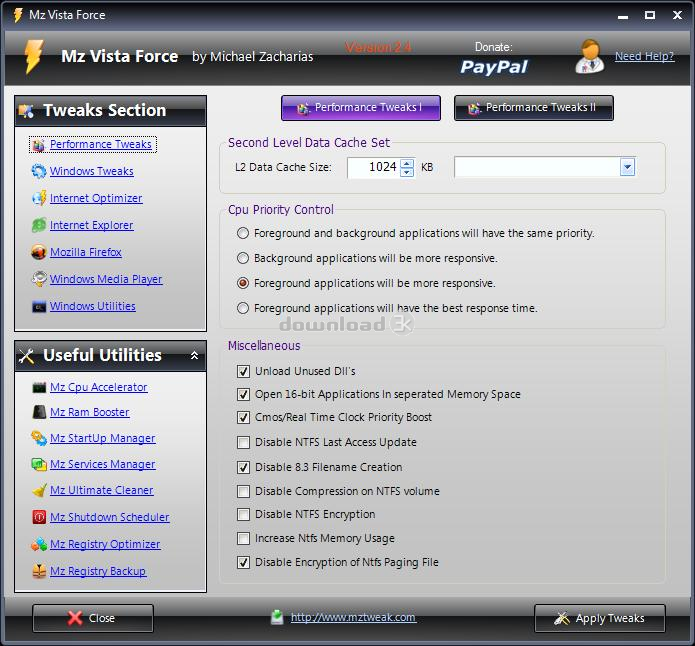Launch Mz StartUp Manager link
695x646 pixels.
pyautogui.click(x=102, y=438)
